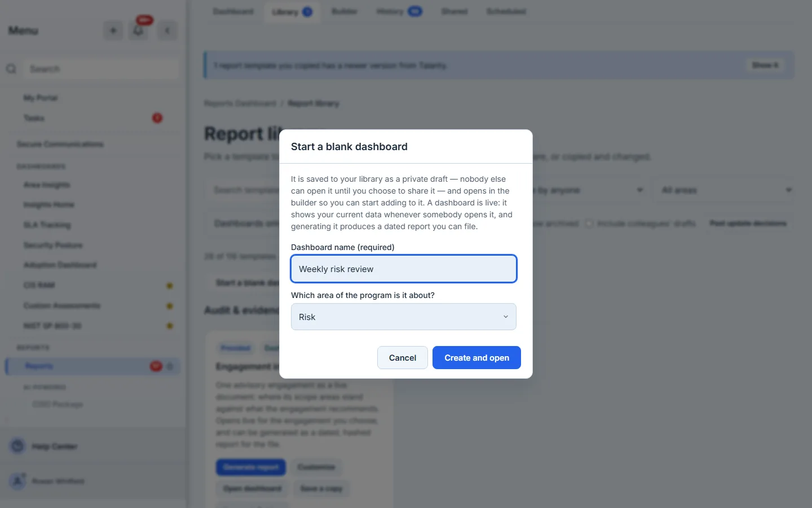Click the user avatar icon at bottom

[17, 481]
